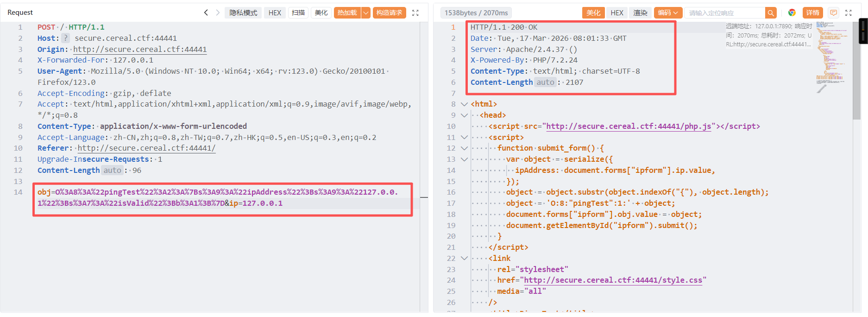Click the Request panel title
868x317 pixels.
(20, 13)
